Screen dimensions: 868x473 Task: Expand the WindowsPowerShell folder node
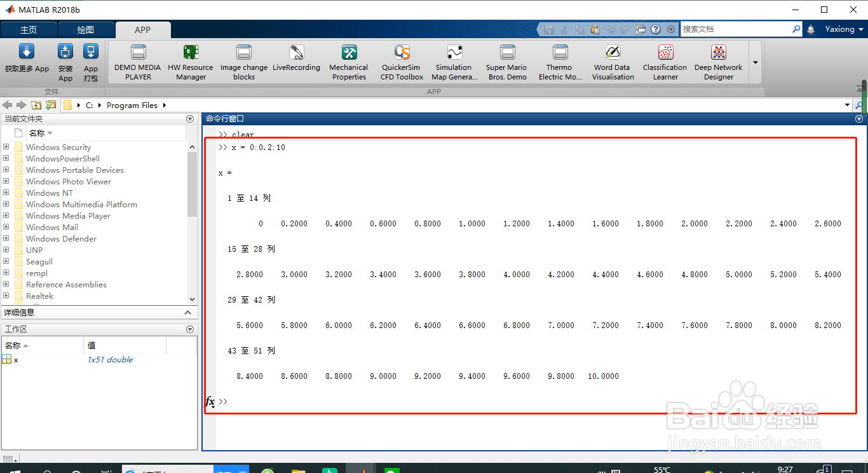(x=6, y=158)
